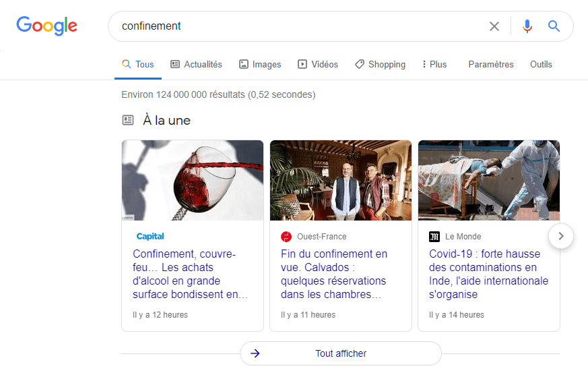Click the blue magnifier search button
The image size is (588, 379).
pos(554,26)
